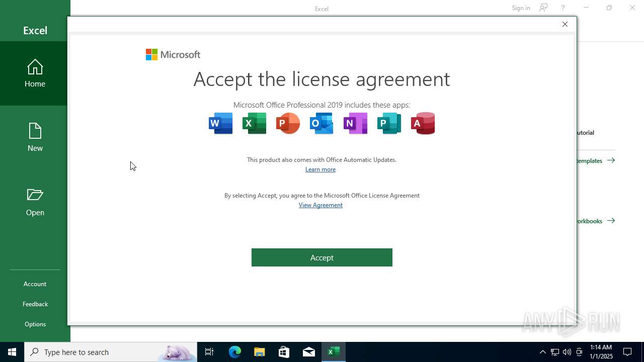The image size is (644, 362).
Task: Click the Help question mark icon
Action: click(563, 8)
